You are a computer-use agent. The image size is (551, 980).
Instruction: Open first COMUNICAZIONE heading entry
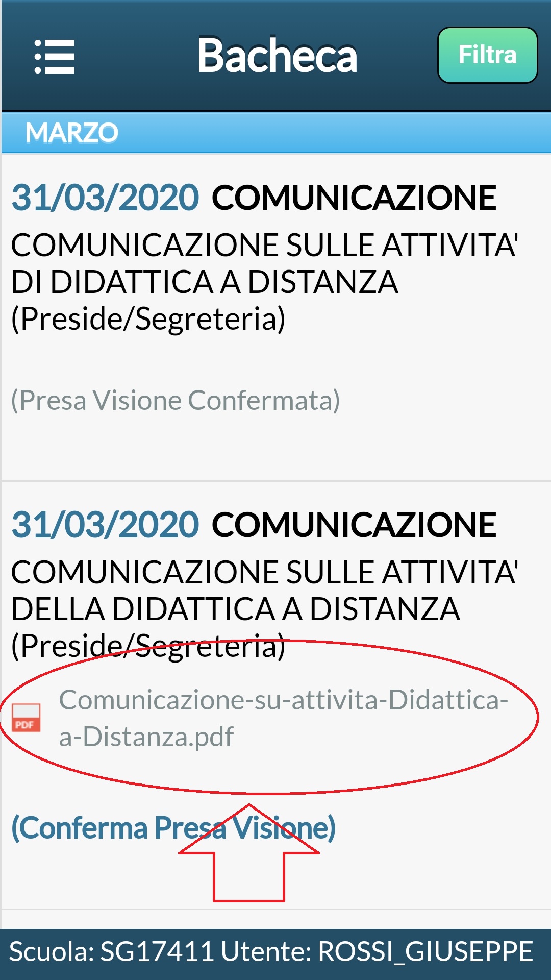[354, 198]
